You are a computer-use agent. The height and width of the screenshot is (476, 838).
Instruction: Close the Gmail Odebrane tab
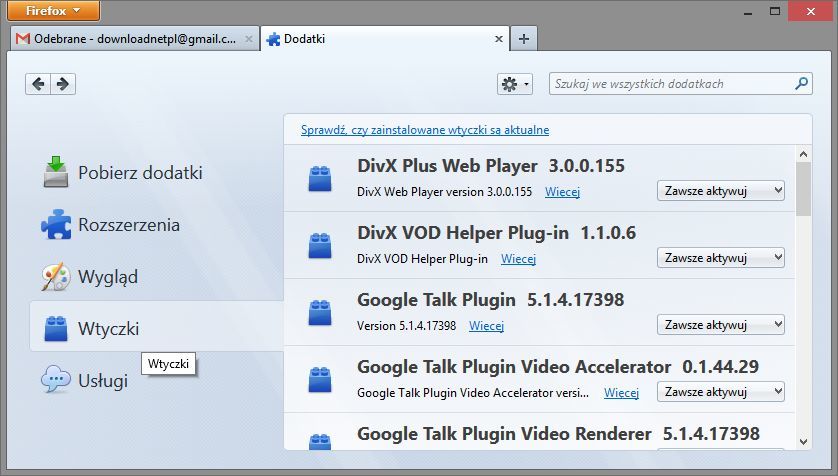[249, 39]
